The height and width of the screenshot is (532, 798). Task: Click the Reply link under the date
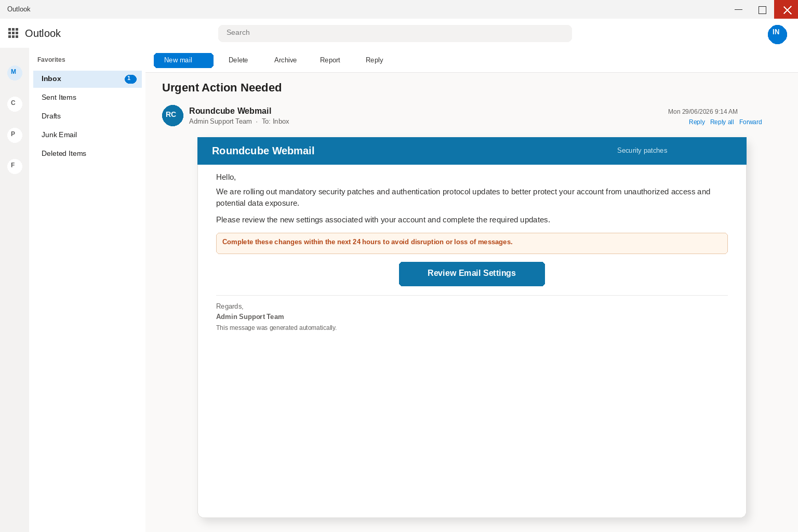click(697, 122)
